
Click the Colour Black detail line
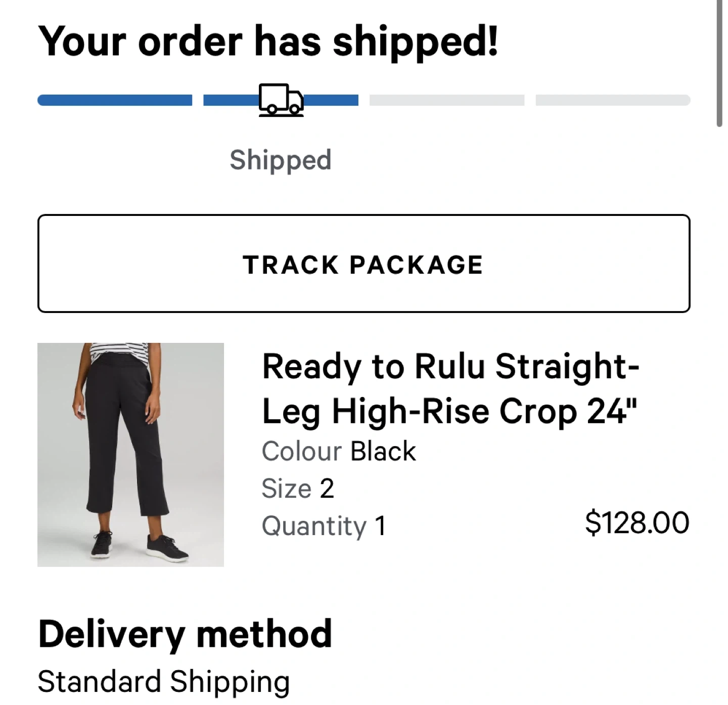(338, 451)
